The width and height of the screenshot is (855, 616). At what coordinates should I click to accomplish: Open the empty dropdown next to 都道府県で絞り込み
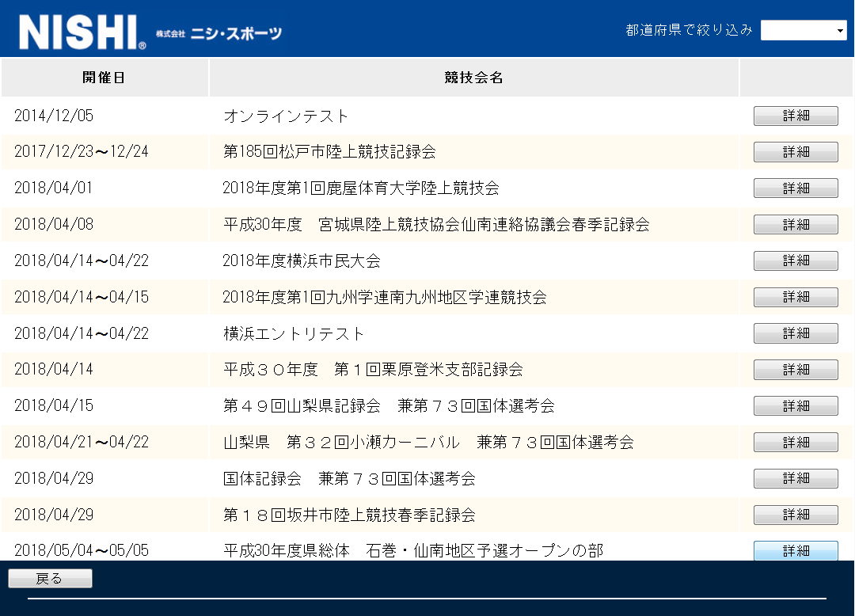(804, 30)
